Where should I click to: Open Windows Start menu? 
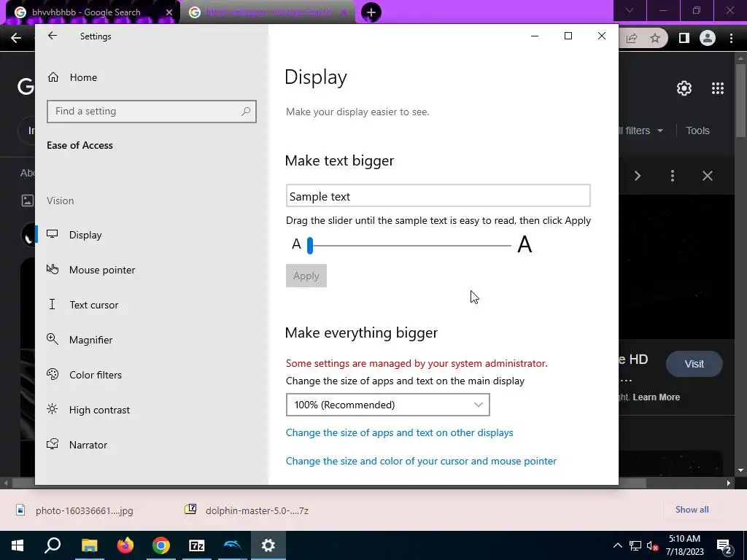(x=18, y=545)
